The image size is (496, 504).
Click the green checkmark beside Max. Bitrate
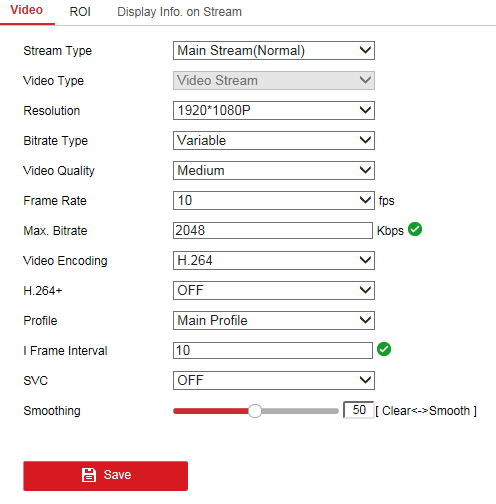415,229
